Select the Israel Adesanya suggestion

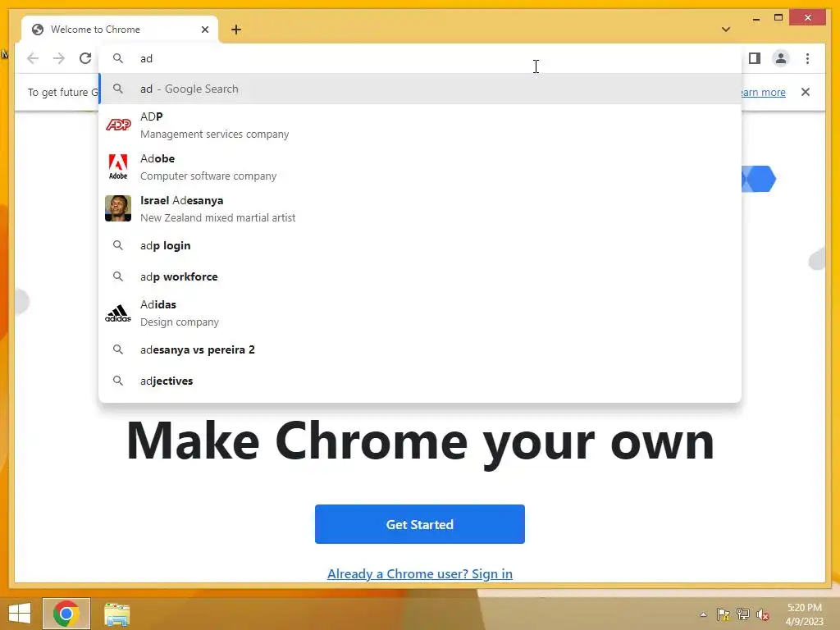(420, 208)
